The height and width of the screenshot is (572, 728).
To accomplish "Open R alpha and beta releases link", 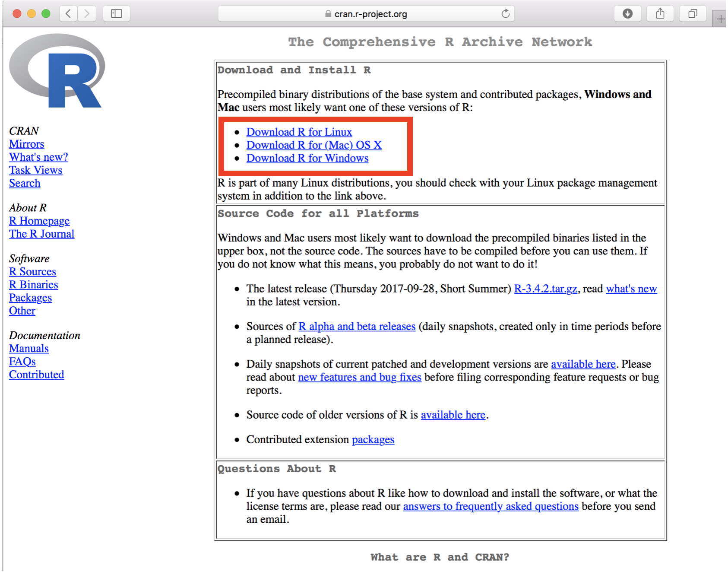I will pyautogui.click(x=357, y=327).
